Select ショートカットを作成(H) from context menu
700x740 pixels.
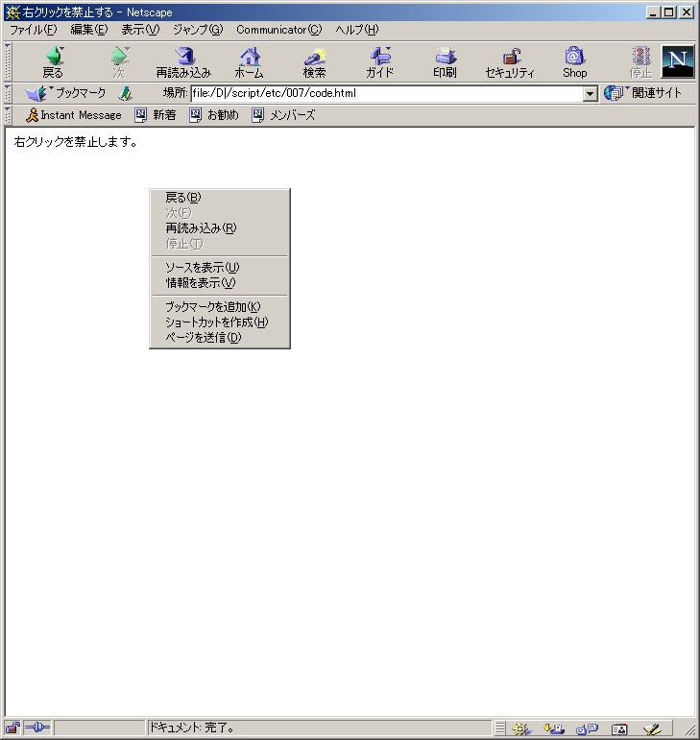[220, 322]
